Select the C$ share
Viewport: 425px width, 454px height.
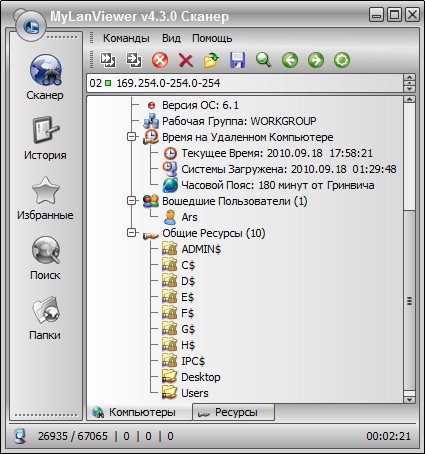click(x=188, y=265)
